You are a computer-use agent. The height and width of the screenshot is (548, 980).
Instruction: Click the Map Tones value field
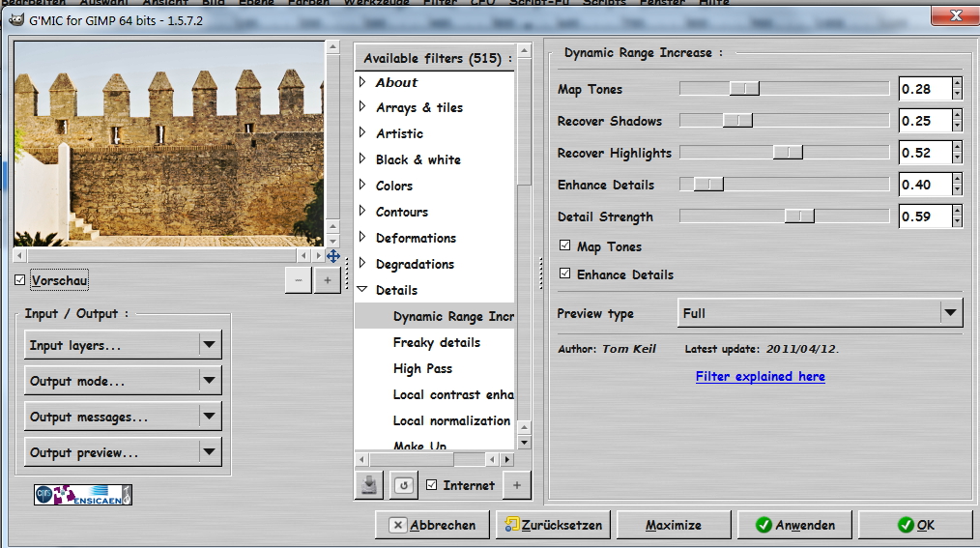click(x=924, y=89)
